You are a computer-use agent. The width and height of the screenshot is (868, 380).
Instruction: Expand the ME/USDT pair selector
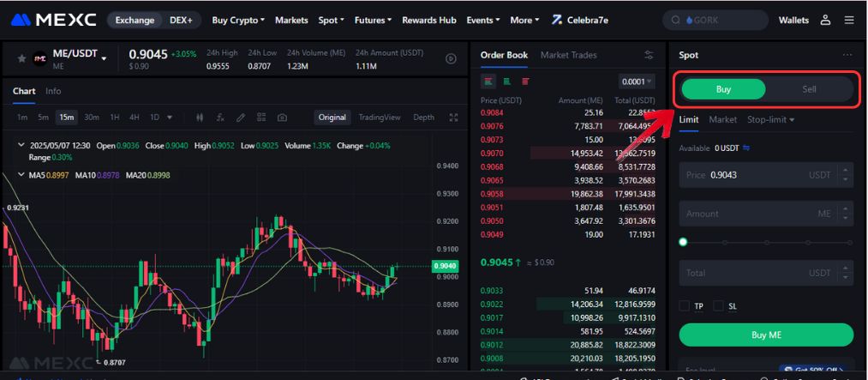click(104, 58)
